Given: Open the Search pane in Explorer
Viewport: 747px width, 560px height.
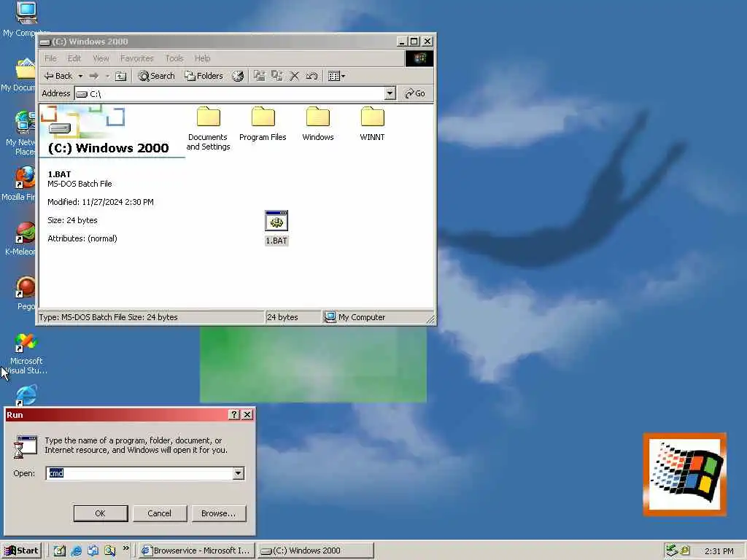Looking at the screenshot, I should (156, 76).
